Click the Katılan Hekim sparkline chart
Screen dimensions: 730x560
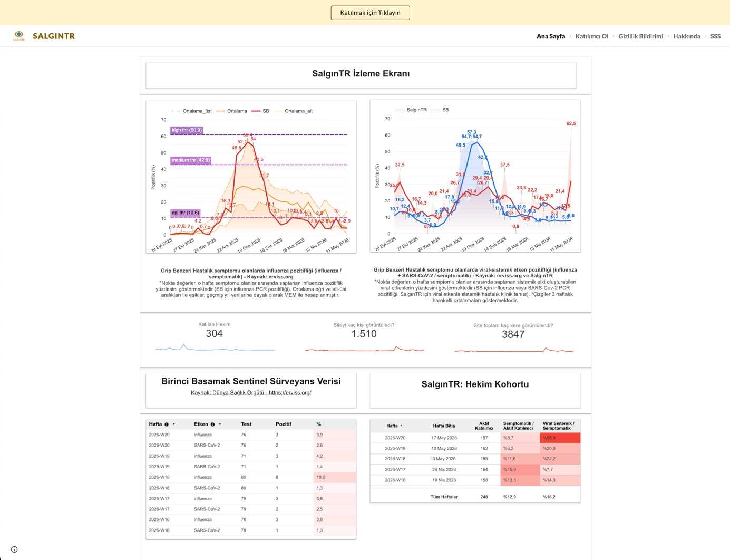pos(215,347)
